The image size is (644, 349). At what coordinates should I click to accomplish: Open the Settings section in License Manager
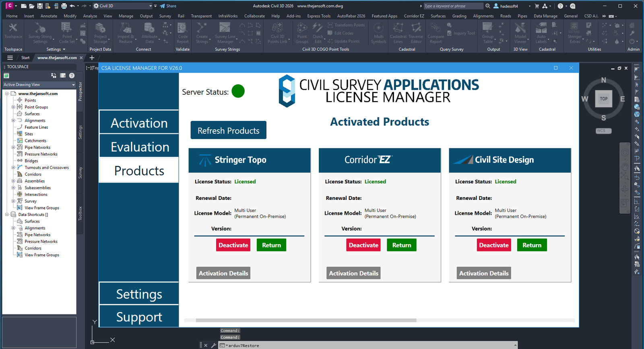(x=139, y=294)
